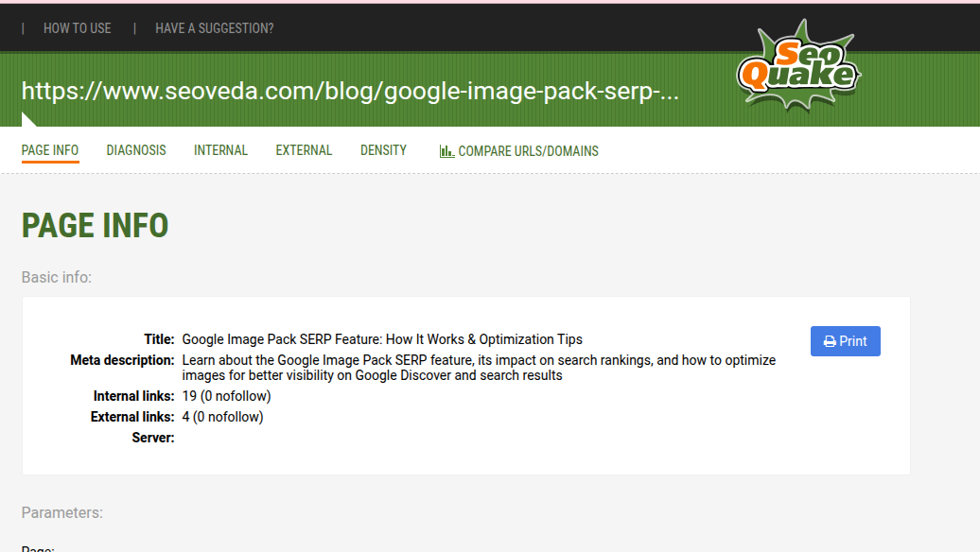Switch to the DIAGNOSIS tab

136,150
